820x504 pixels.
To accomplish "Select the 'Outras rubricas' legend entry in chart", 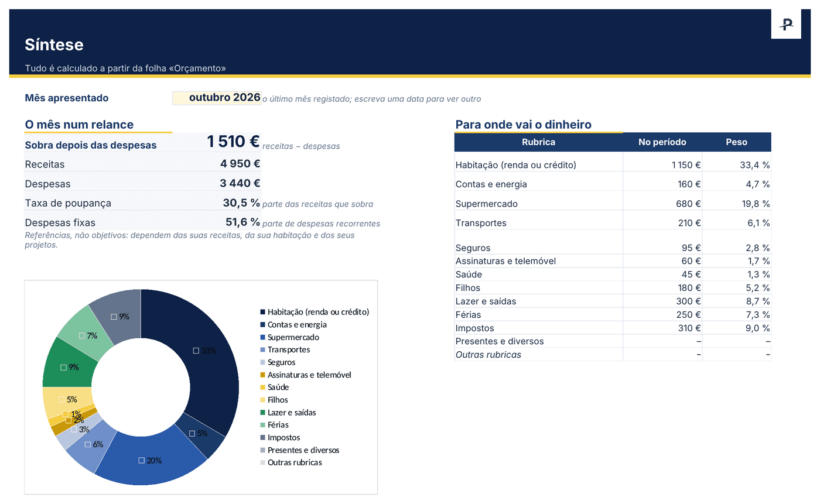I will tap(291, 462).
